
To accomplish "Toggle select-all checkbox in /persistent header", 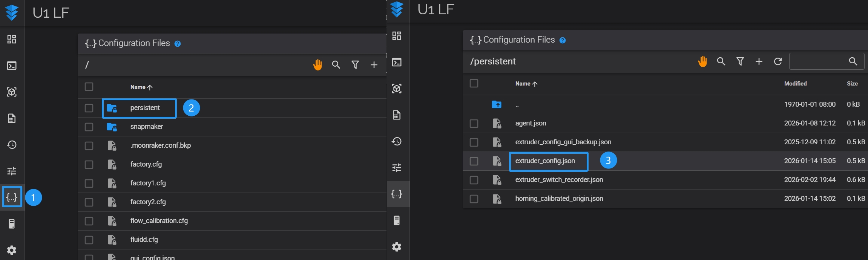I will pos(474,83).
